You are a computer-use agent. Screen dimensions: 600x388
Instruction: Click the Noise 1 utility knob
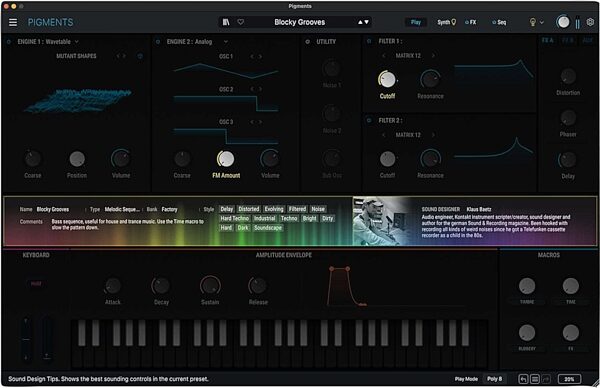[x=331, y=69]
